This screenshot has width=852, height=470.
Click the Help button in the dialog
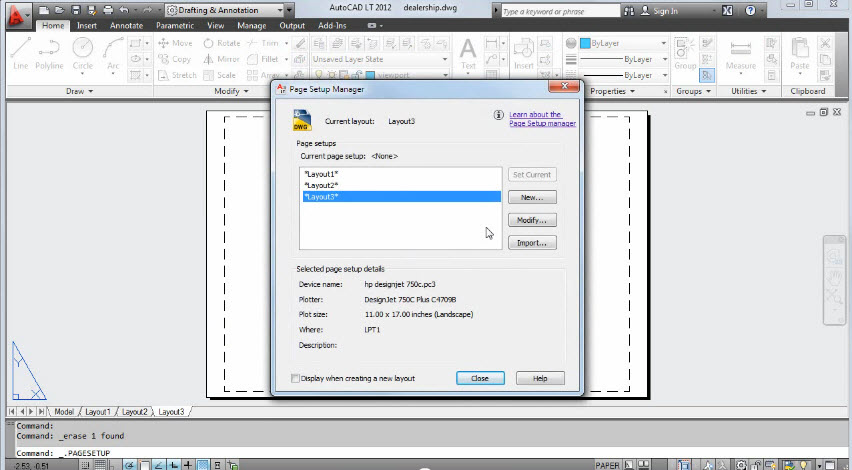coord(540,378)
